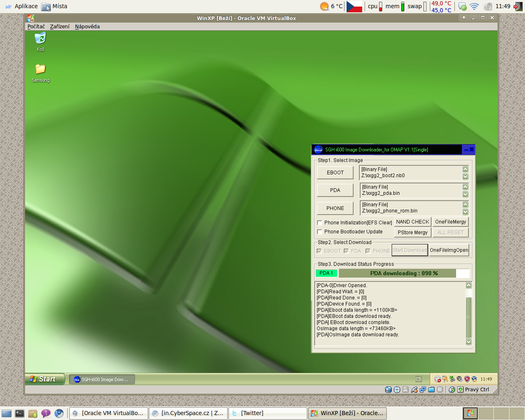
Task: Toggle the PDA checkbox in Step2
Action: (346, 251)
